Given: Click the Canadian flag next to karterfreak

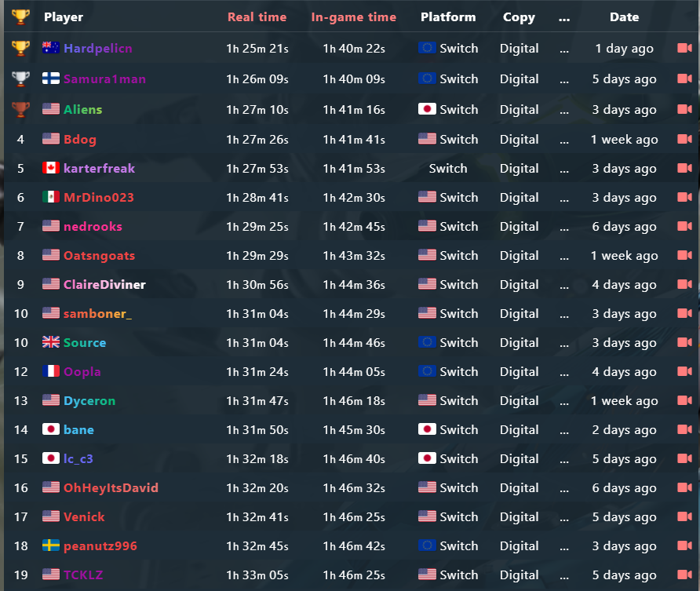Looking at the screenshot, I should coord(51,168).
